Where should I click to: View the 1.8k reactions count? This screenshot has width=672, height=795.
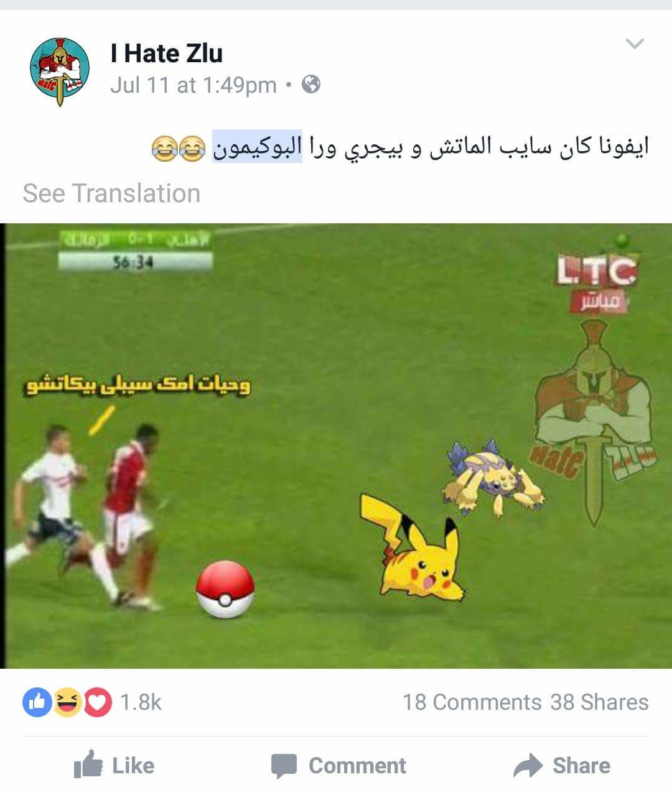coord(141,702)
